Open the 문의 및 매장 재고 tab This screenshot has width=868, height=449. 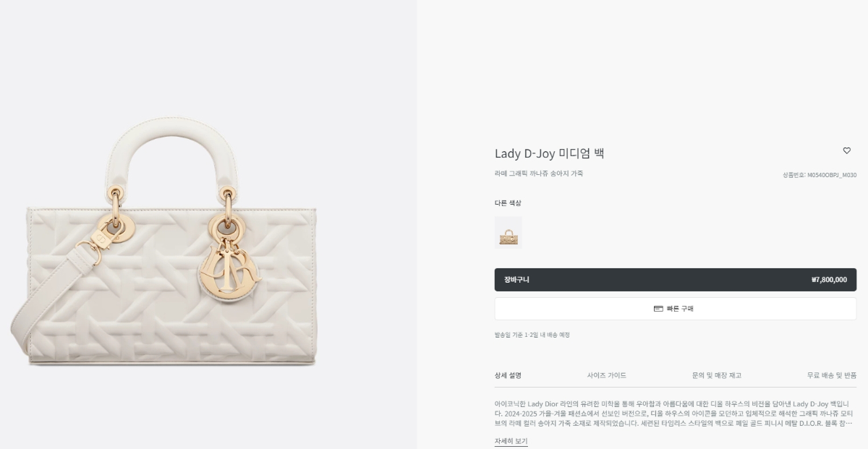click(x=716, y=375)
